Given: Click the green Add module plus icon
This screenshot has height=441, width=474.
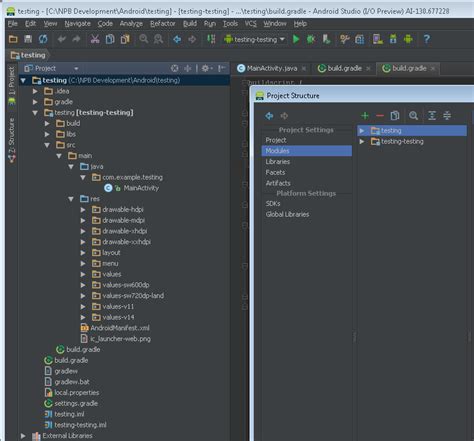Looking at the screenshot, I should point(365,116).
